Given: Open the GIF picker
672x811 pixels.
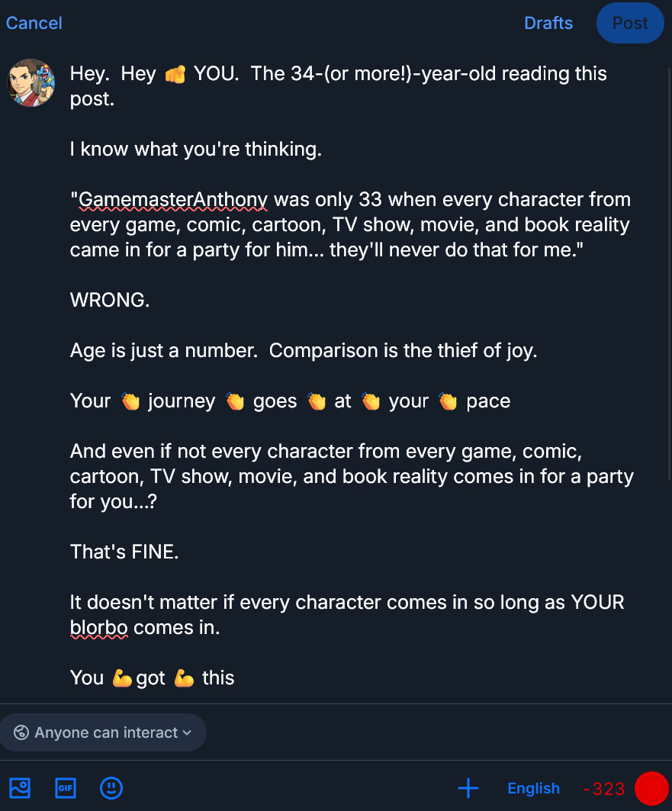Looking at the screenshot, I should point(66,788).
